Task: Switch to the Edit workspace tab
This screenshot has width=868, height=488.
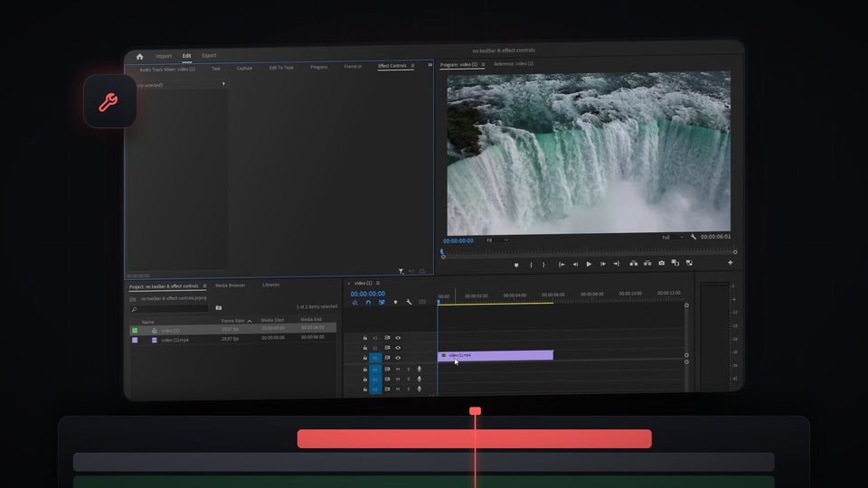Action: [186, 55]
